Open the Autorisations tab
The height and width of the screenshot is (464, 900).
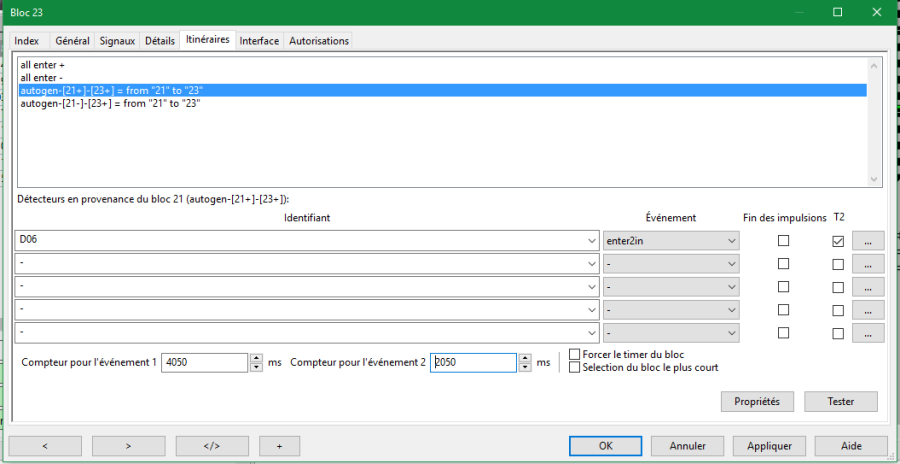319,41
